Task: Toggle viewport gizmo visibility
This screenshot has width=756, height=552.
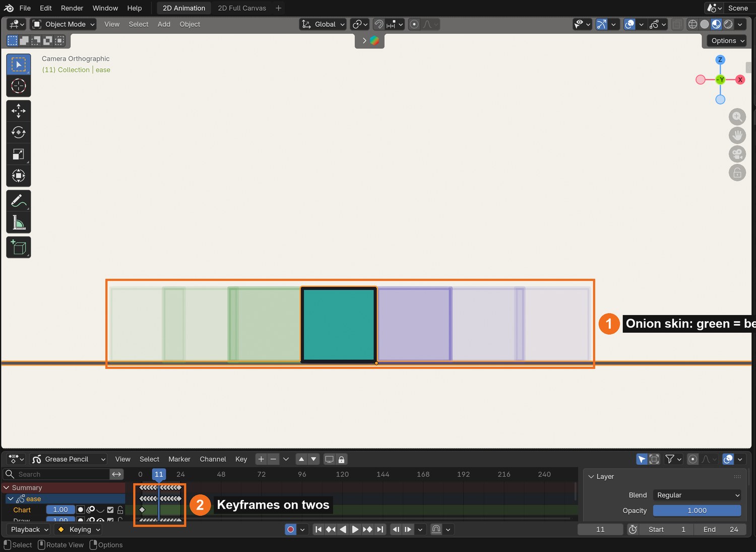Action: pos(602,24)
